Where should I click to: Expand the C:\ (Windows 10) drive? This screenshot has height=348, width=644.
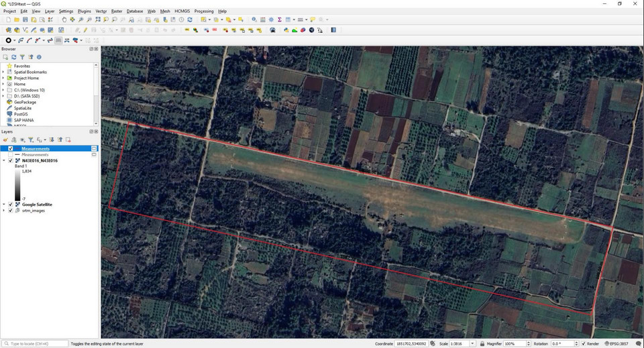tap(3, 90)
